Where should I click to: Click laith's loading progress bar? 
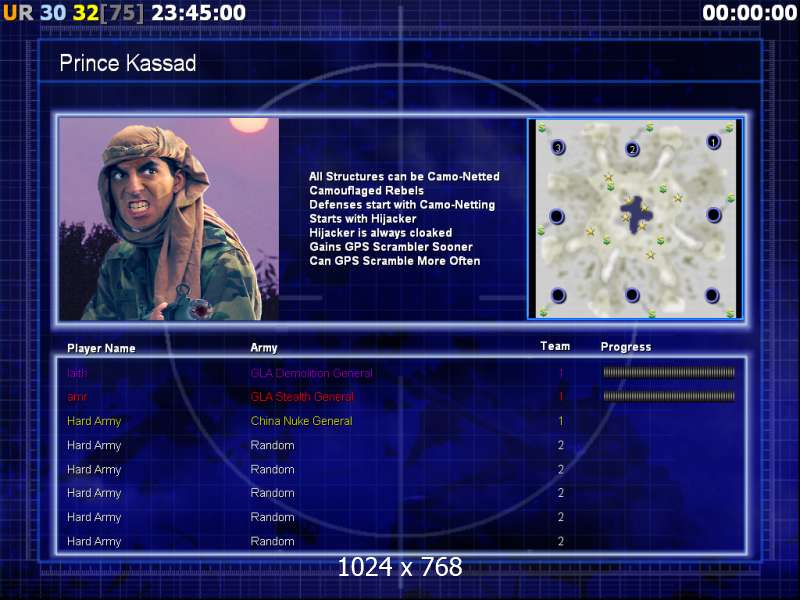pos(669,372)
